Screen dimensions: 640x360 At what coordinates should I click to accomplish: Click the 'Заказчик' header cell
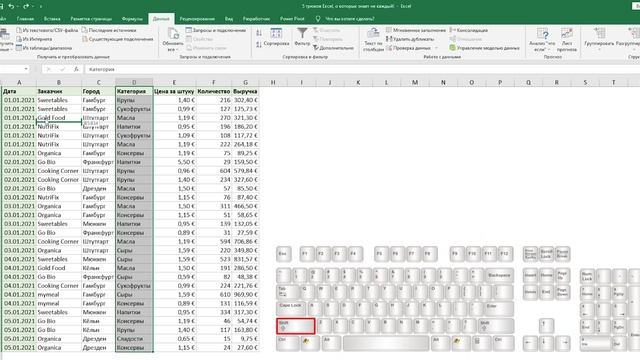[x=59, y=91]
